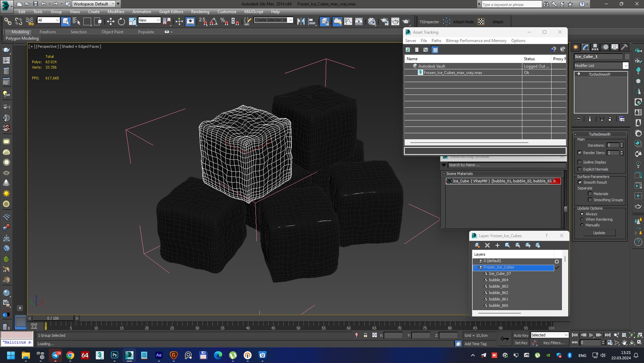Enable Isoline Display checkbox
The width and height of the screenshot is (644, 363).
(x=580, y=162)
